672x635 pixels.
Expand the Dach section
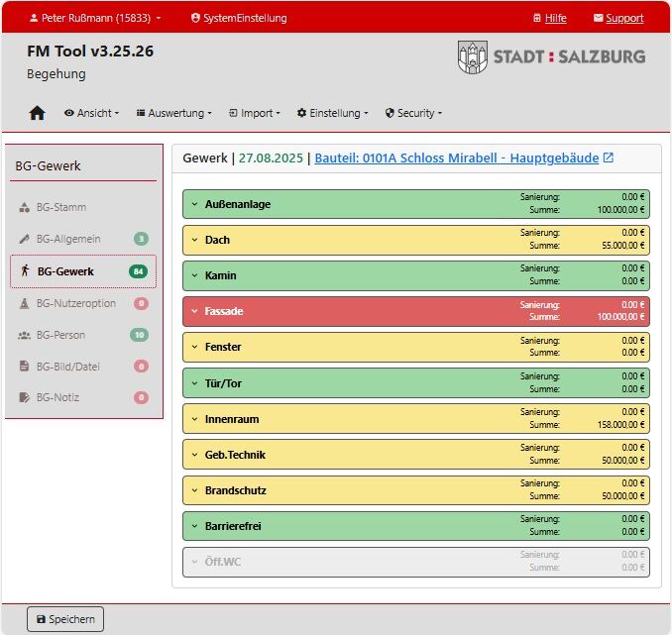(415, 240)
